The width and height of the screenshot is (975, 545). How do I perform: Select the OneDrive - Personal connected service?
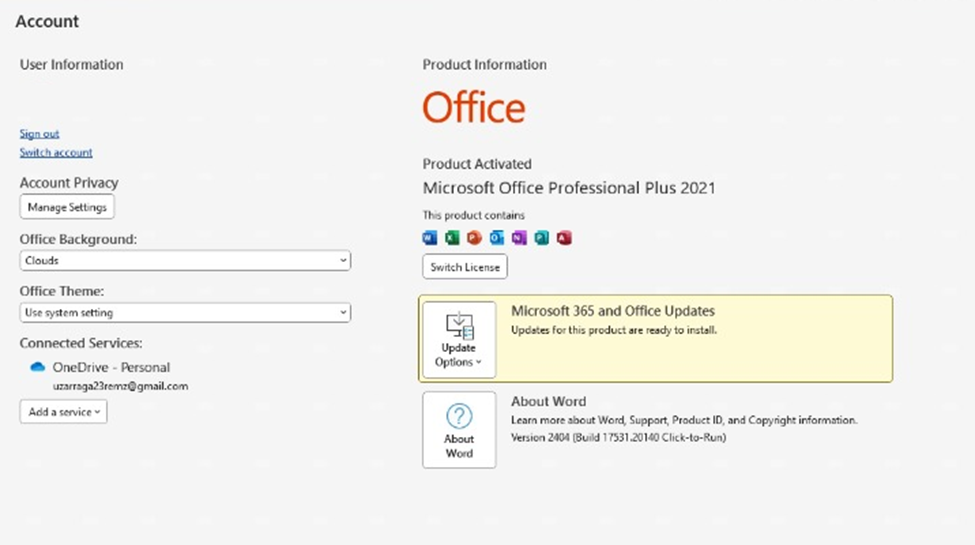pyautogui.click(x=111, y=367)
